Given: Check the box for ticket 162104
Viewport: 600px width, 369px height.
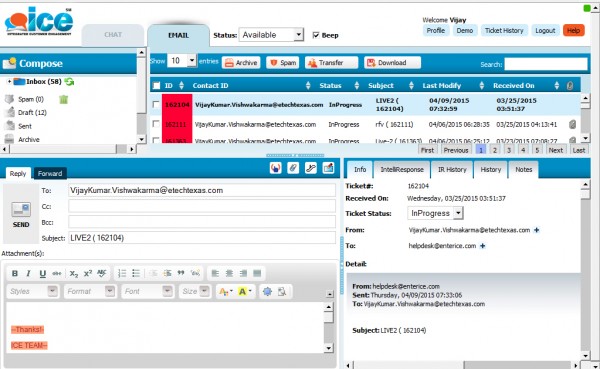Looking at the screenshot, I should click(x=155, y=104).
